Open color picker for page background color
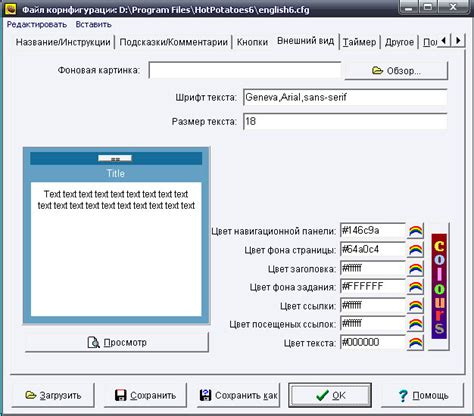The width and height of the screenshot is (474, 416). tap(415, 249)
